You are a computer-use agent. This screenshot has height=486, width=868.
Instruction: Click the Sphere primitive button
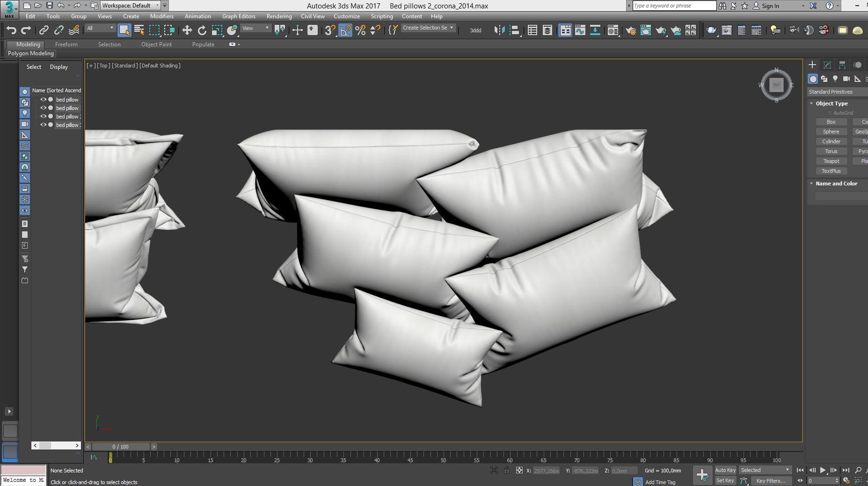[x=831, y=132]
